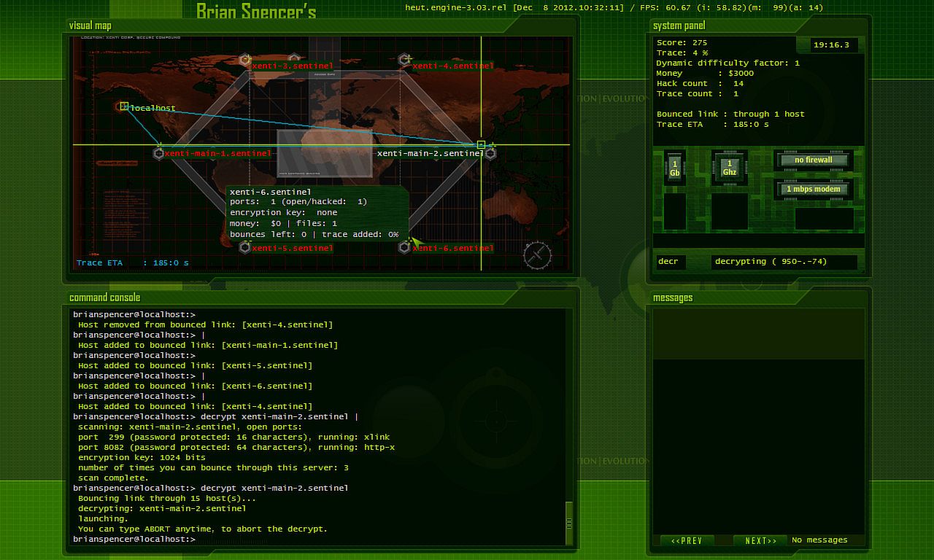Click "Host added to bounced link: [xenti-main-1.sentinel]"
934x560 pixels.
tap(208, 346)
